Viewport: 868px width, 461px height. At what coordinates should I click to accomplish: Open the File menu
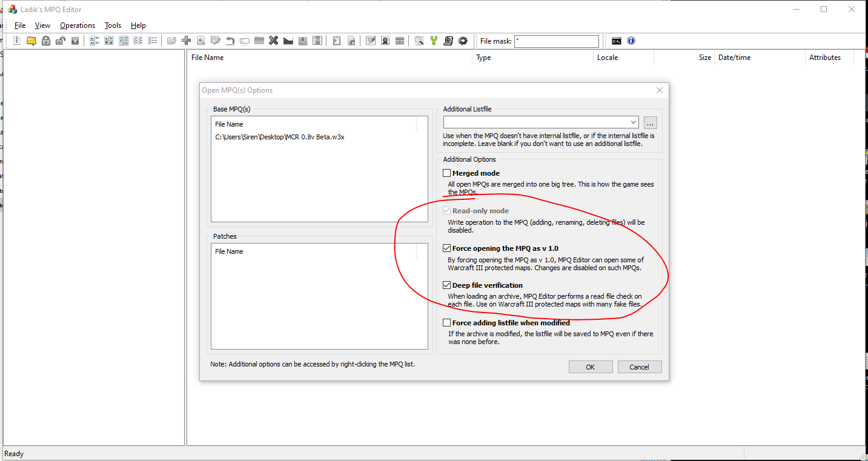coord(20,25)
